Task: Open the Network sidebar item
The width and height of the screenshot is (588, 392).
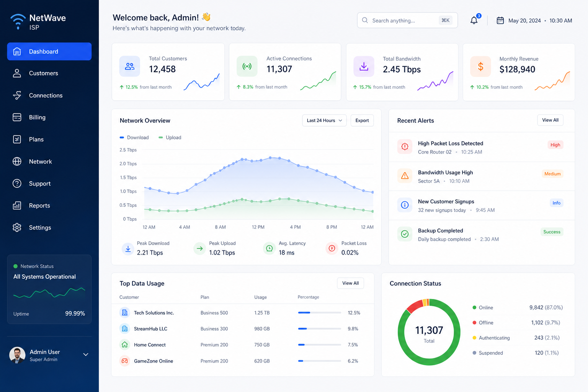Action: pyautogui.click(x=49, y=162)
